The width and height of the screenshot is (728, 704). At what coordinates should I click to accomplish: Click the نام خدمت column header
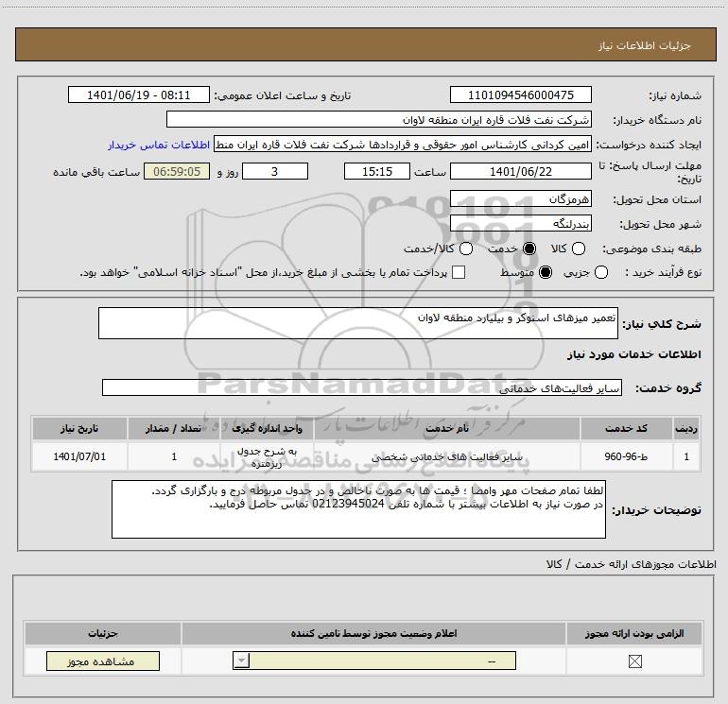click(447, 428)
